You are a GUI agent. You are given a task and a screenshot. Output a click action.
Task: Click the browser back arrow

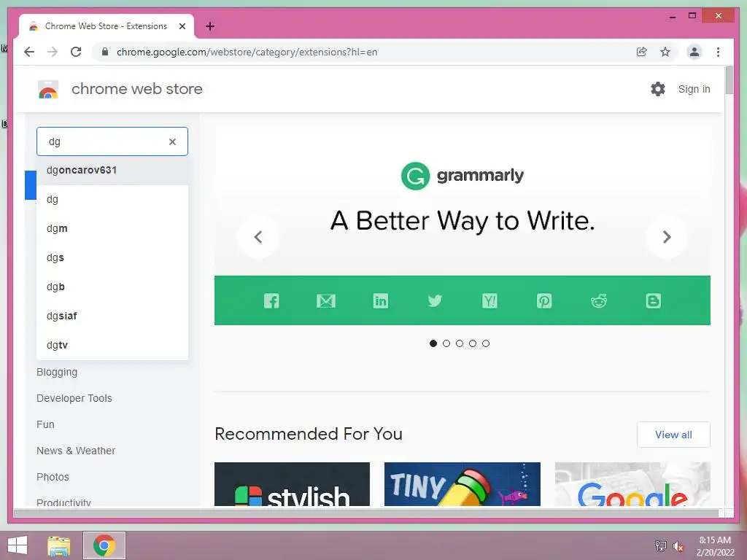(29, 52)
